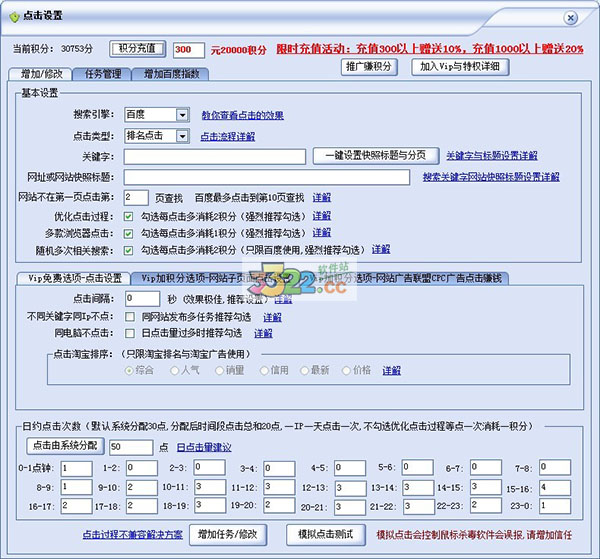Viewport: 600px width, 559px height.
Task: Select 价格 sort radio button
Action: click(x=346, y=370)
